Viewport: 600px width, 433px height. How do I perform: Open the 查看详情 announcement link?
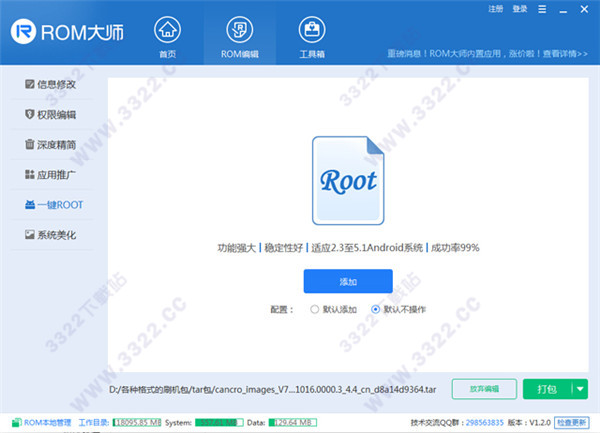coord(565,54)
